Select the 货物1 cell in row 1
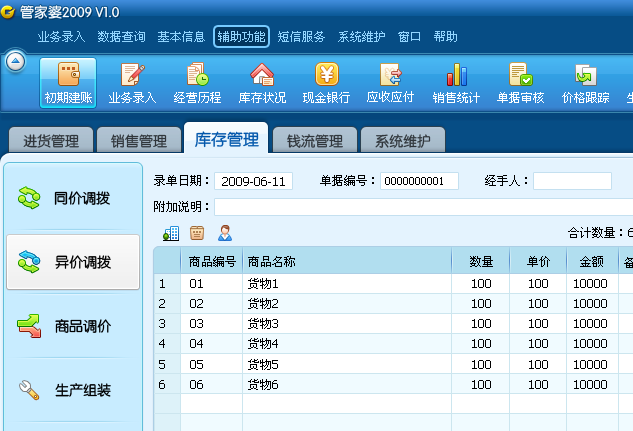The height and width of the screenshot is (431, 633). click(347, 284)
